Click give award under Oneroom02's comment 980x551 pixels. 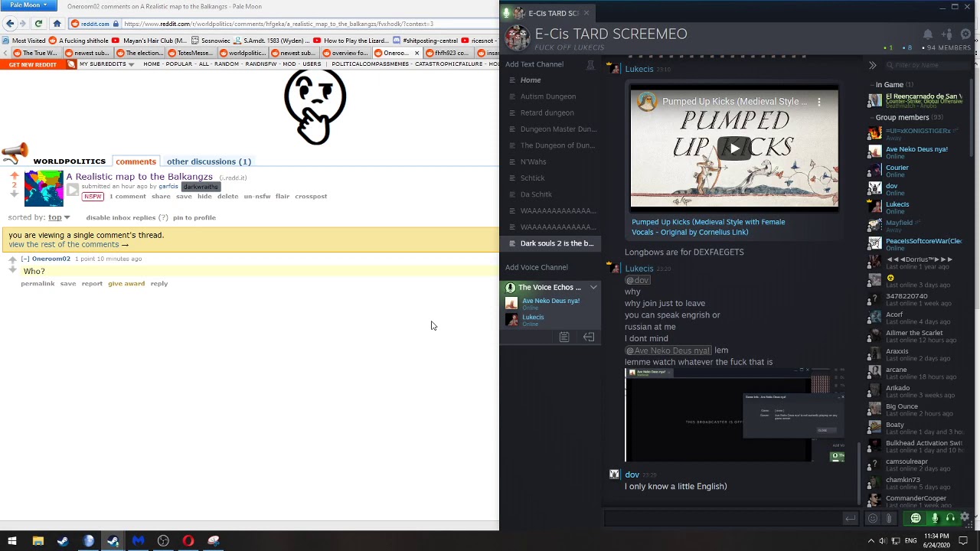(x=126, y=284)
